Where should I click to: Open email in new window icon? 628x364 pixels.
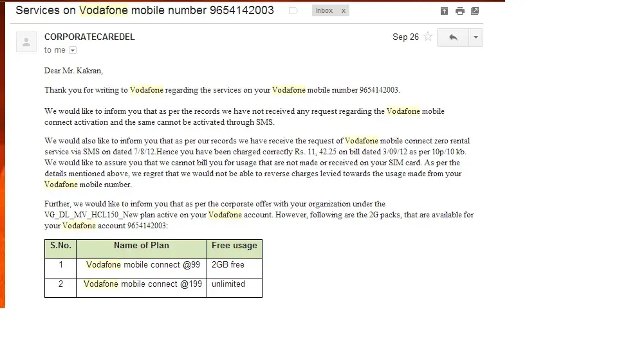point(475,11)
